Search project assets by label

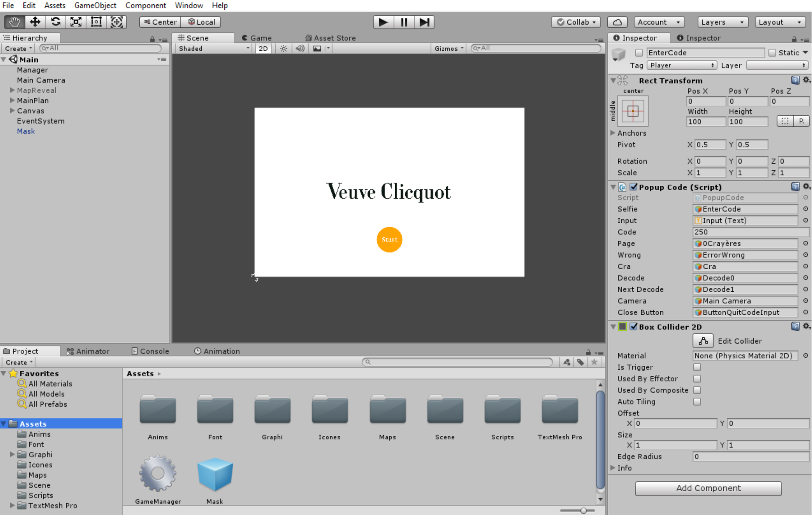[580, 362]
